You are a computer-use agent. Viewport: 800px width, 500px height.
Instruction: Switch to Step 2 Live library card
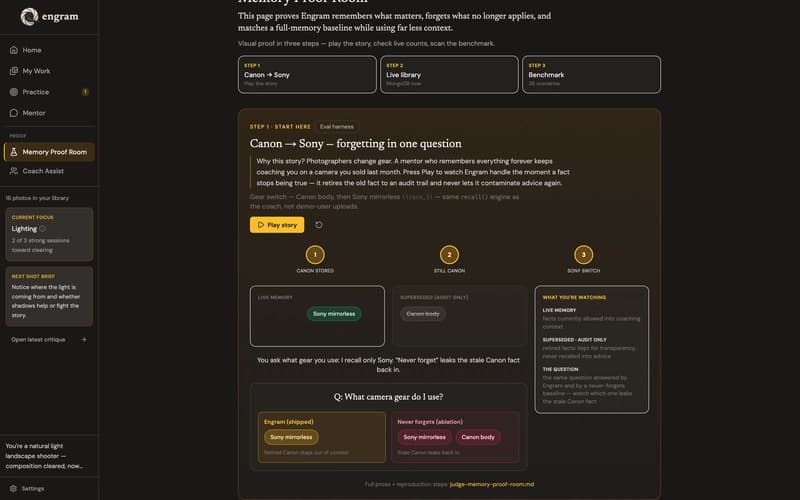(x=449, y=74)
